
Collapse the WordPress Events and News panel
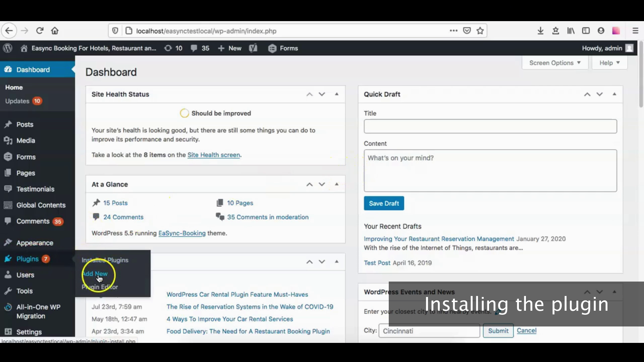614,292
